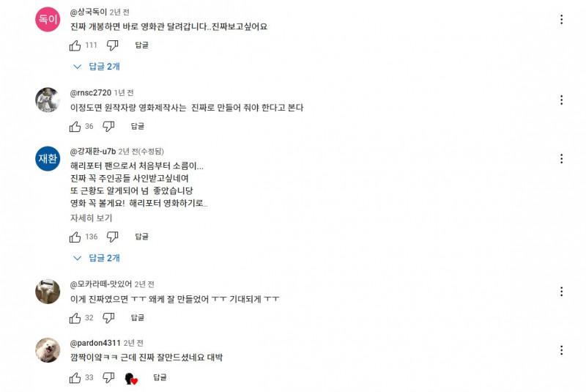Click the creator heart icon on @pardon4311's comment
The width and height of the screenshot is (586, 392).
pyautogui.click(x=131, y=378)
